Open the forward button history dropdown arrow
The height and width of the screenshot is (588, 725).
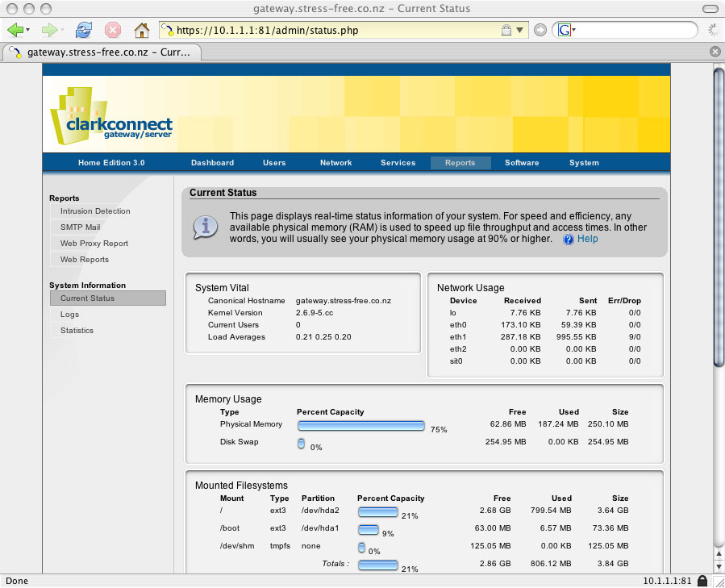click(62, 31)
